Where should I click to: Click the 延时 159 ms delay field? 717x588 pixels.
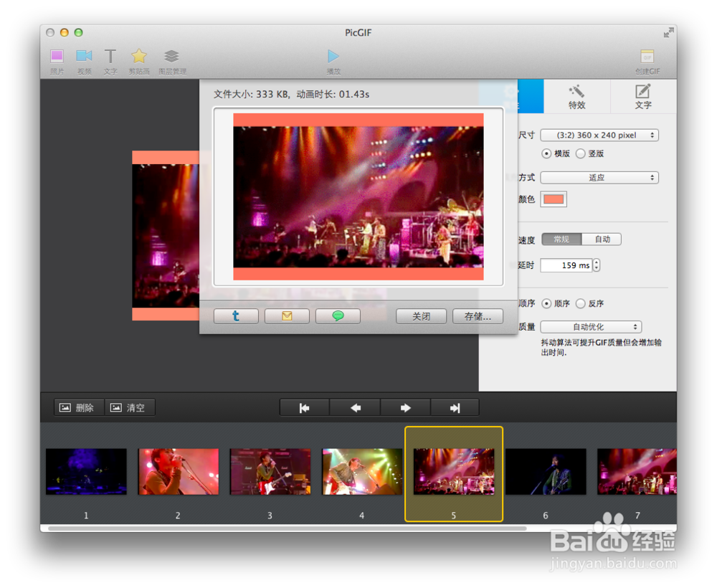(566, 265)
